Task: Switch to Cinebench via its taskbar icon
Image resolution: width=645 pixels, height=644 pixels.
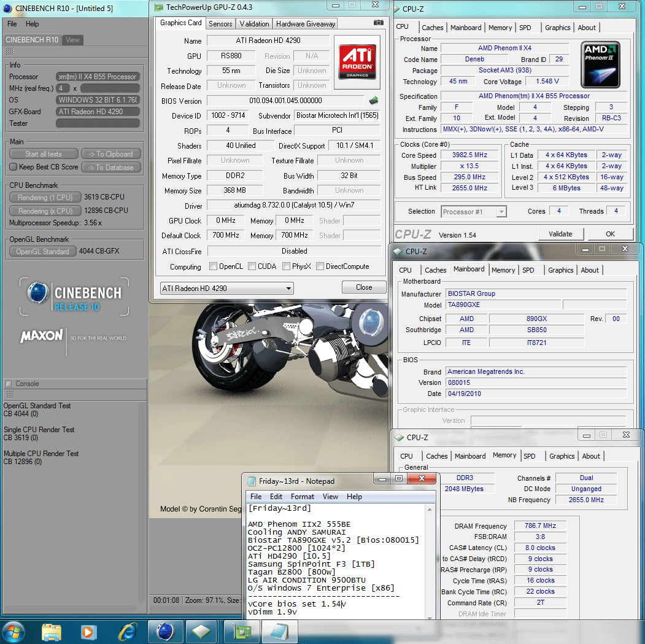Action: tap(166, 631)
